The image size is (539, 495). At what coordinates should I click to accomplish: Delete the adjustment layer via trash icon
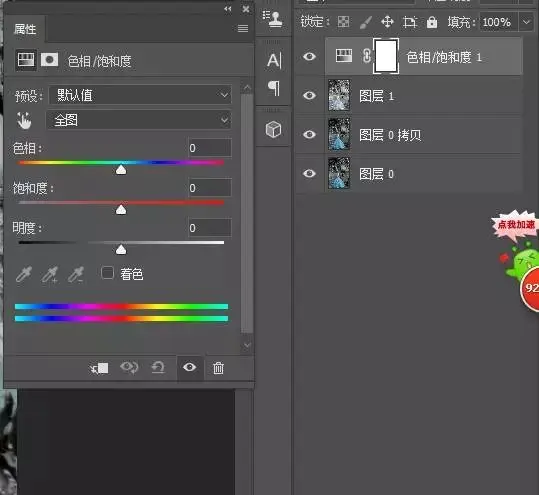click(x=218, y=368)
